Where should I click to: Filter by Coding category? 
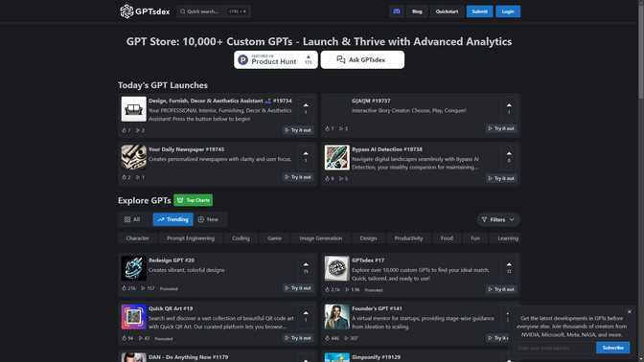point(241,238)
